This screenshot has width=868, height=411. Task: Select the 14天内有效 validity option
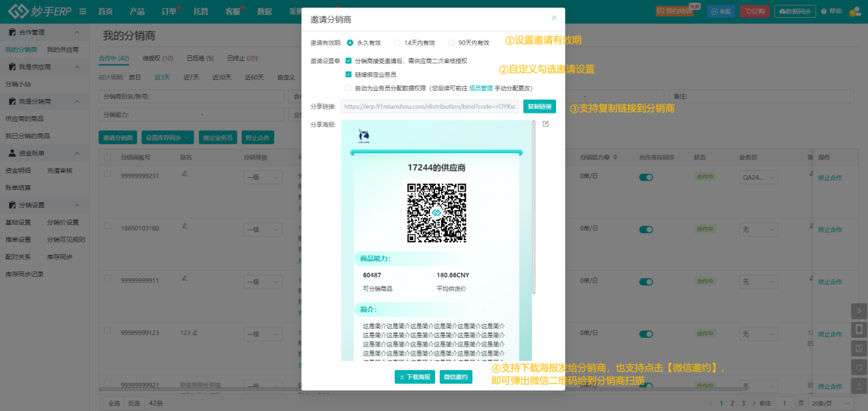[415, 42]
